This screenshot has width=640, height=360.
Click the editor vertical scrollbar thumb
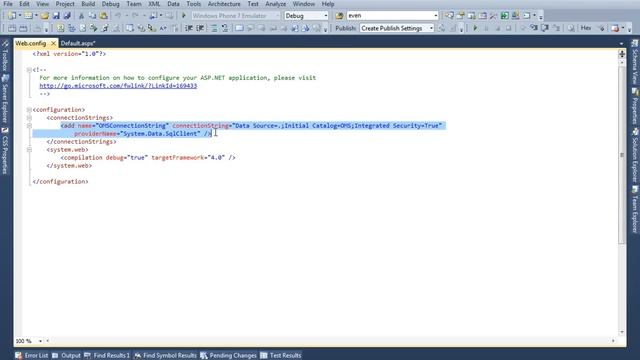pyautogui.click(x=622, y=155)
